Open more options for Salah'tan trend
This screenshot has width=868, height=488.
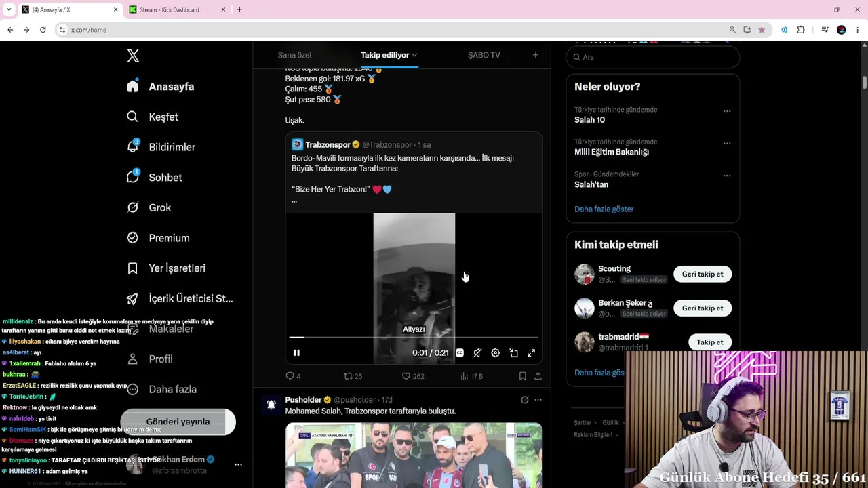tap(727, 176)
